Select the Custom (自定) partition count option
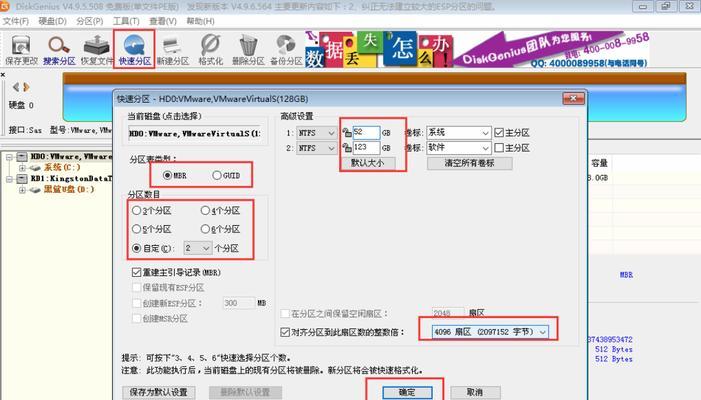Screen dimensions: 701x400 tap(153, 248)
